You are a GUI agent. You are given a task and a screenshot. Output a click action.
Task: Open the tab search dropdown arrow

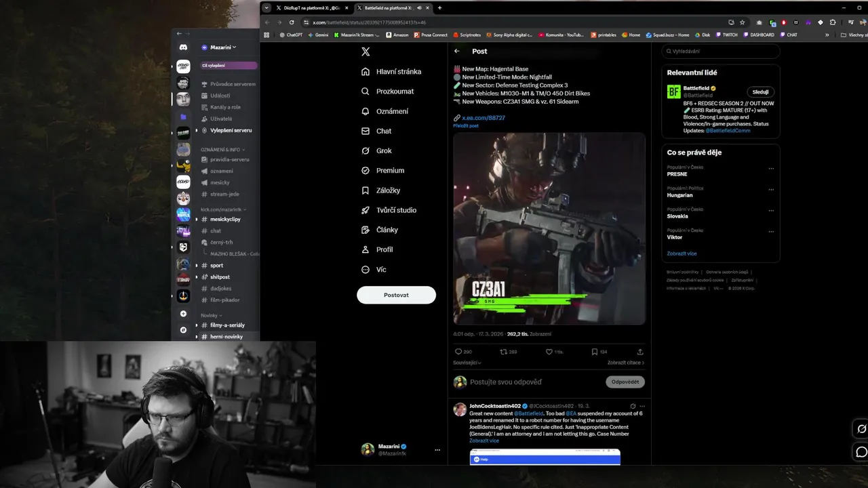[x=267, y=8]
